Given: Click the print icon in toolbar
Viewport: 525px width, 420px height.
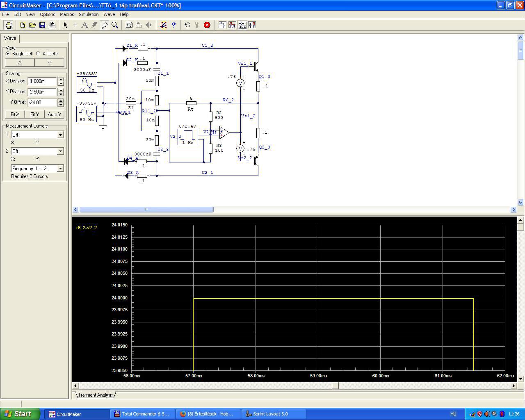Looking at the screenshot, I should (52, 25).
